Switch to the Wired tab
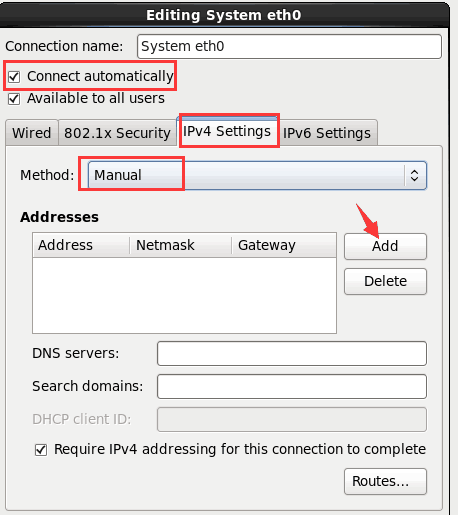458x515 pixels. [32, 133]
